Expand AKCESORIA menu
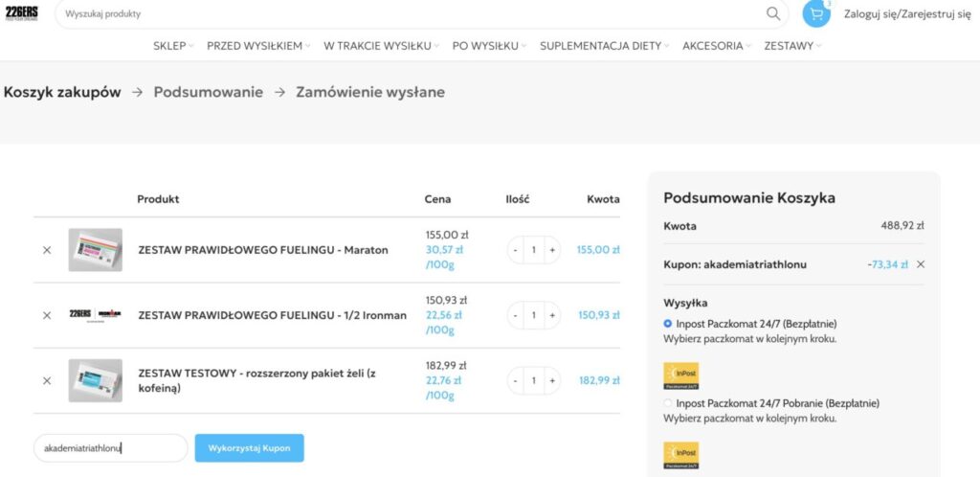The height and width of the screenshot is (477, 980). click(717, 46)
